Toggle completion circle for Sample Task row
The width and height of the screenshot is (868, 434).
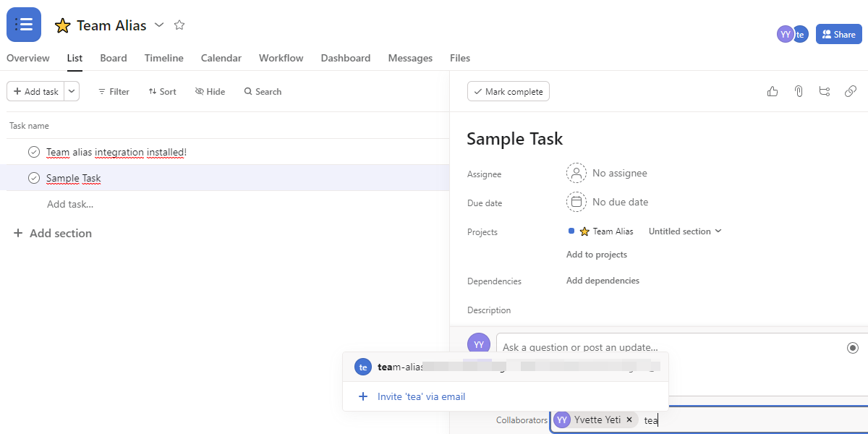tap(33, 178)
